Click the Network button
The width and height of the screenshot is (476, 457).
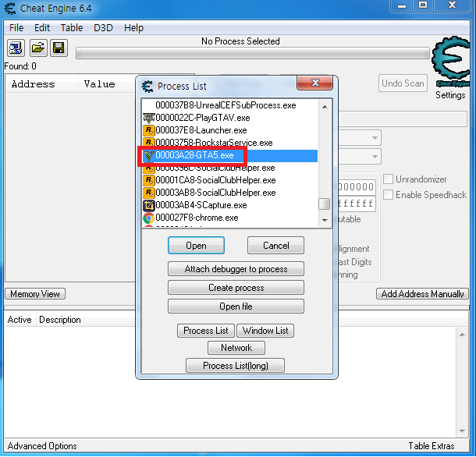coord(236,348)
